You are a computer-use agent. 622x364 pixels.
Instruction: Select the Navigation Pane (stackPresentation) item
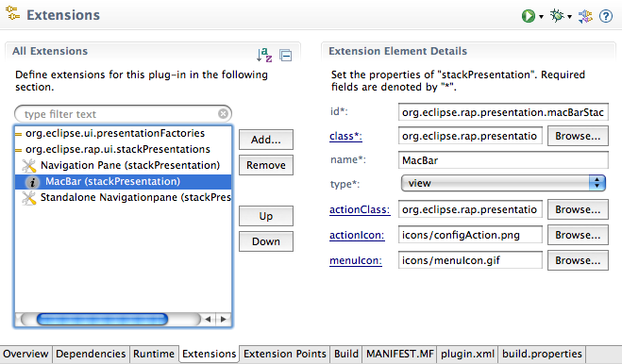point(129,165)
